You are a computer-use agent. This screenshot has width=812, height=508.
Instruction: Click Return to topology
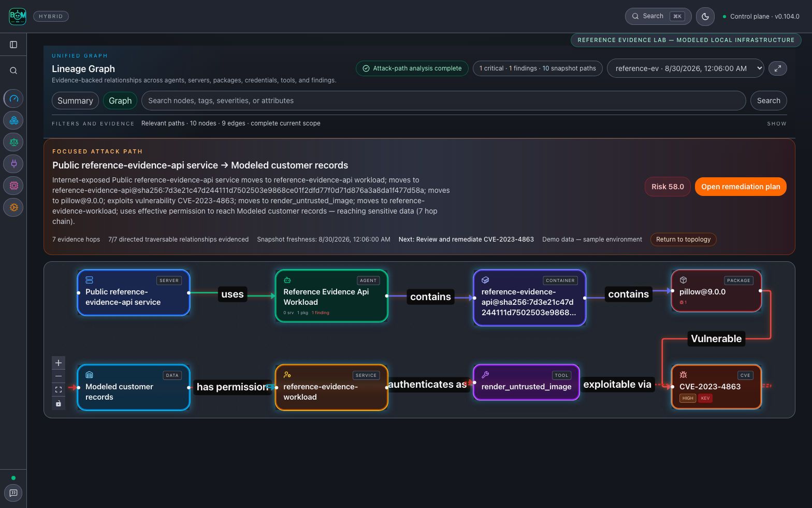683,239
